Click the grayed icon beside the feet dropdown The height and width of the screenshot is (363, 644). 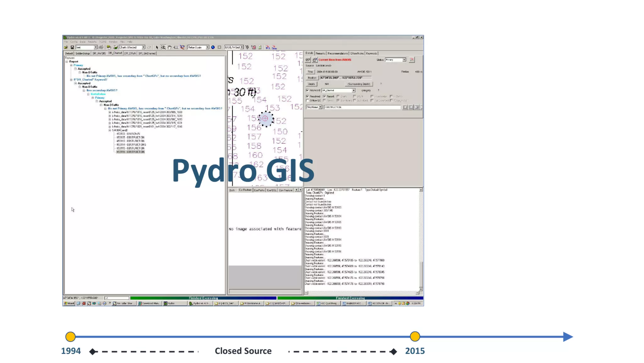pos(101,47)
